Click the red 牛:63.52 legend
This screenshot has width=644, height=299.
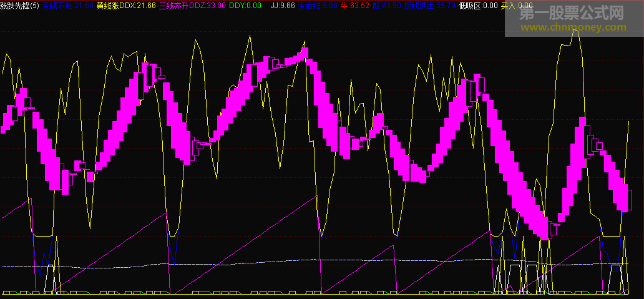coord(355,6)
